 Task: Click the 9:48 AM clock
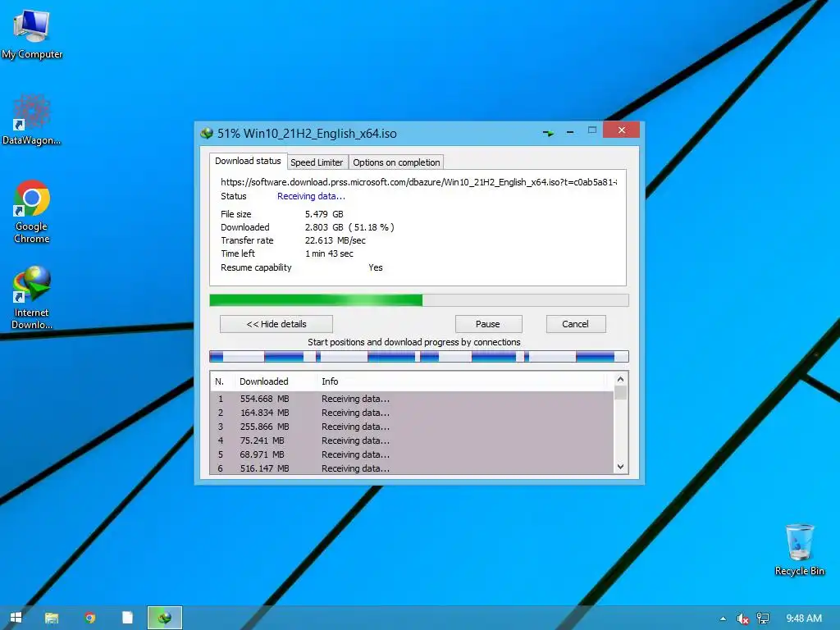coord(804,619)
